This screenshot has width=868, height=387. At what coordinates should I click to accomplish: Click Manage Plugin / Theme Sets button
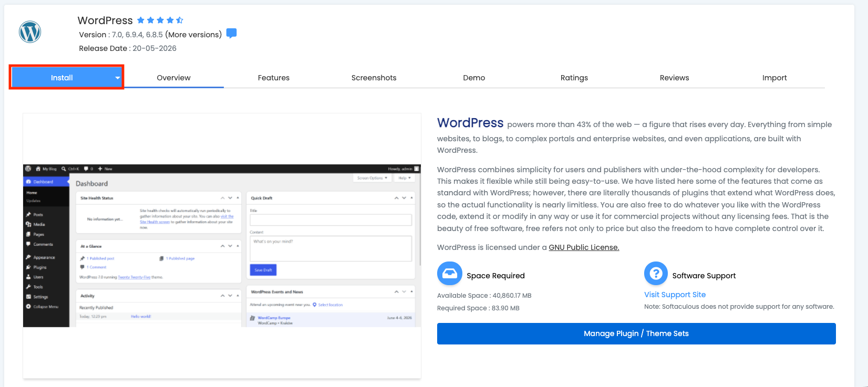click(636, 333)
